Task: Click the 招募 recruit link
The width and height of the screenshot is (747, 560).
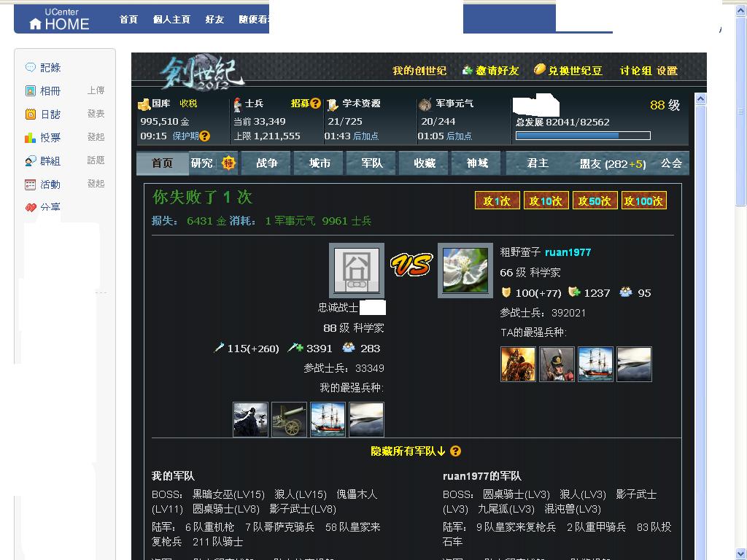Action: tap(300, 104)
